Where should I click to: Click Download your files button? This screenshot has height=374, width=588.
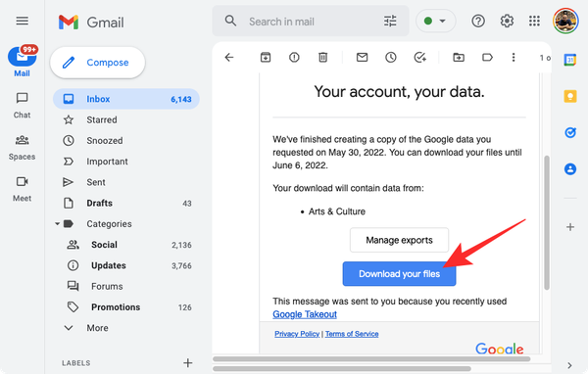(x=399, y=274)
